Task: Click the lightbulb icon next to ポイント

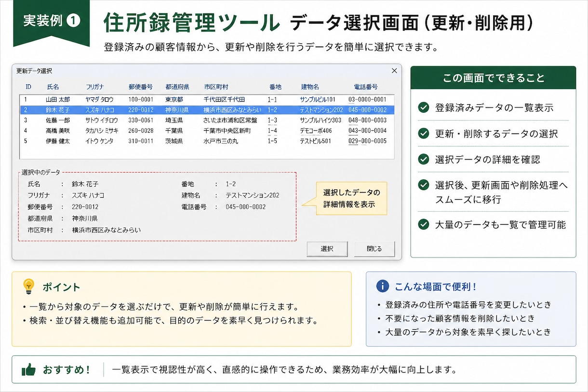Action: point(29,286)
